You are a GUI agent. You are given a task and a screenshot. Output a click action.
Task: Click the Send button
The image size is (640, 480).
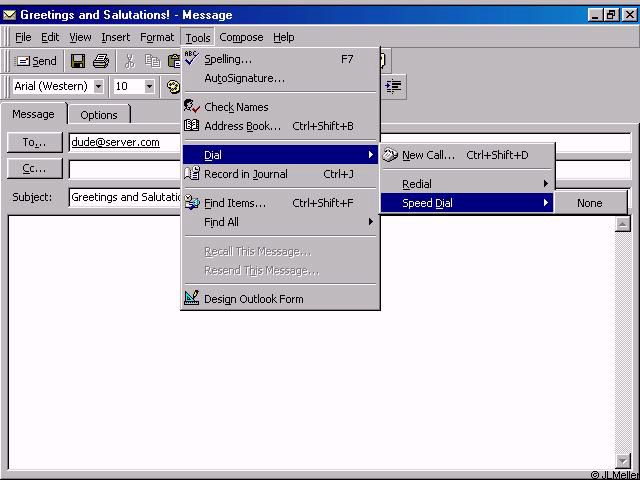[x=36, y=61]
